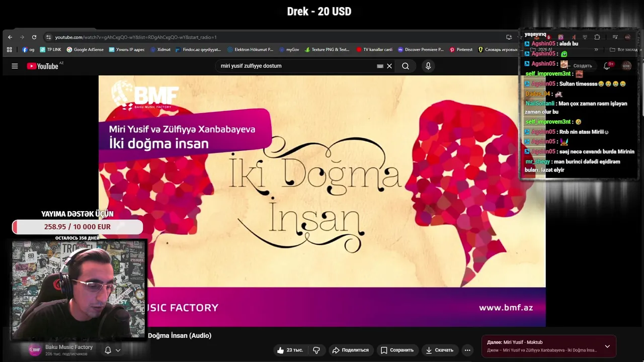The image size is (644, 362).
Task: Open the myGov bookmark
Action: coord(289,50)
